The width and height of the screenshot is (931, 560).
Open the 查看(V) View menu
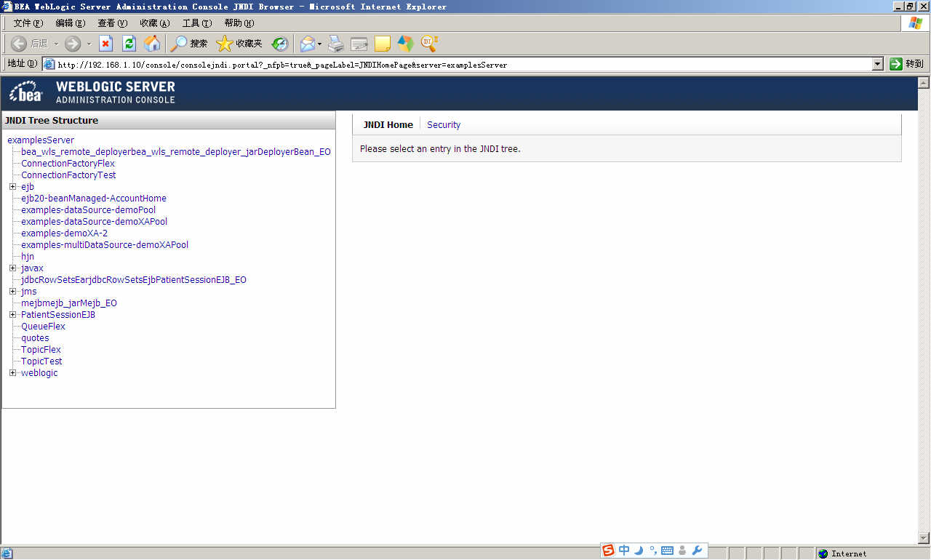point(113,23)
